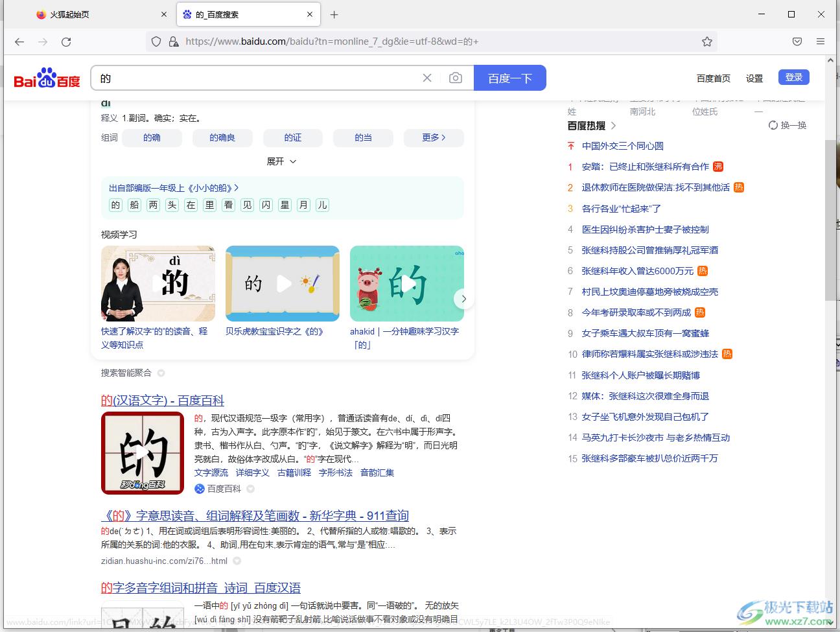Click the 详细字义 sublink
Image resolution: width=840 pixels, height=632 pixels.
[x=253, y=473]
